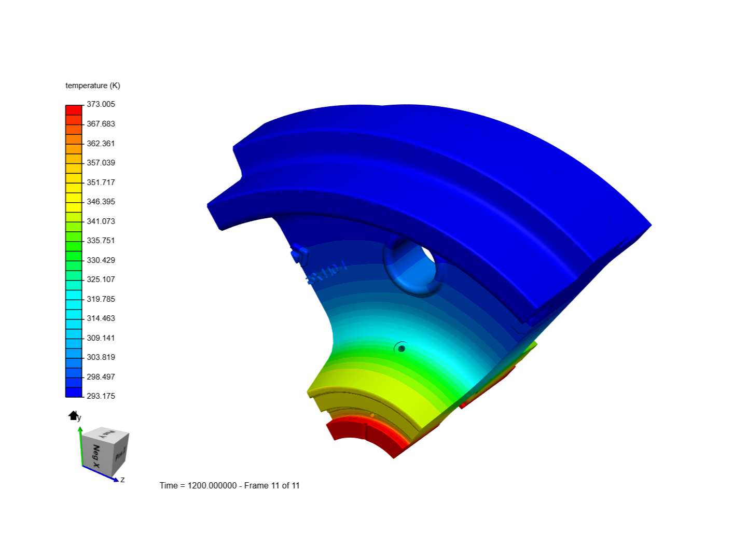Click the maximum value 373.005
Screen dimensions: 747x560
tap(101, 104)
